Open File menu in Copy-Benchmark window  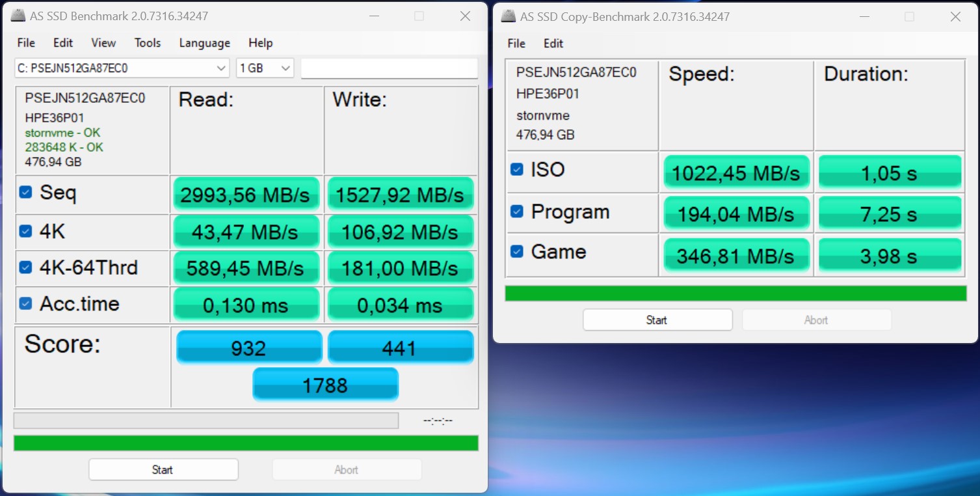pos(516,44)
